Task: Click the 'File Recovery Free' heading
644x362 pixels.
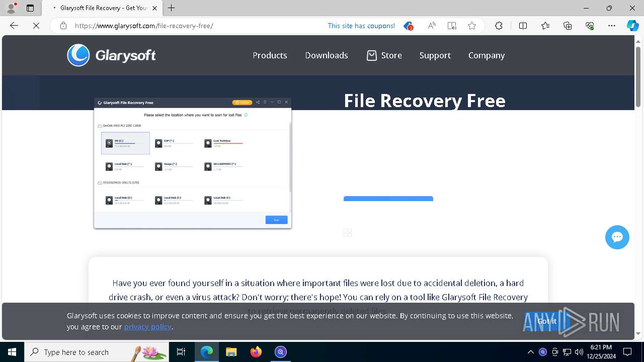Action: [425, 101]
